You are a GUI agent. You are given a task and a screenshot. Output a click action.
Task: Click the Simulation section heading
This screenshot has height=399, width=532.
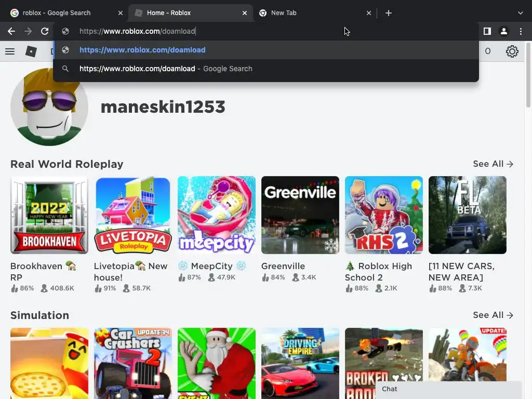coord(39,315)
